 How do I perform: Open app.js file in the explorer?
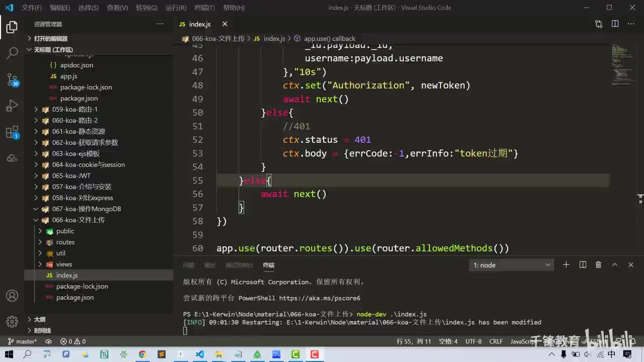(x=68, y=76)
